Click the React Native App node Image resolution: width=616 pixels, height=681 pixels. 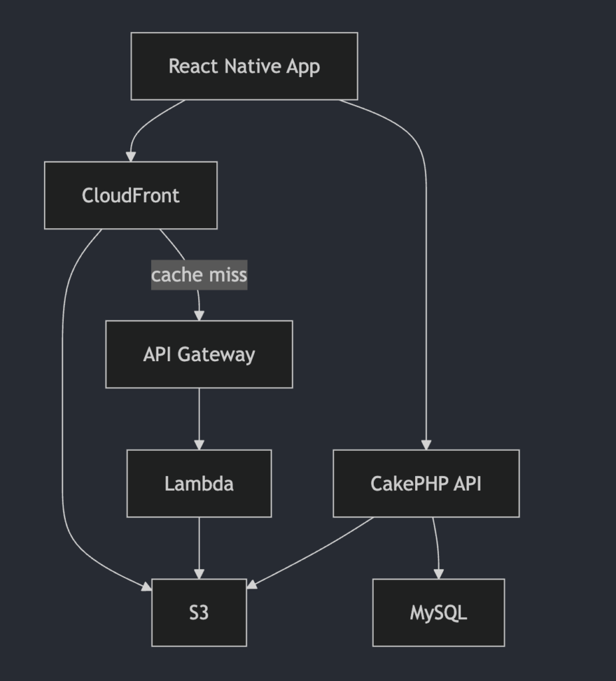point(244,66)
